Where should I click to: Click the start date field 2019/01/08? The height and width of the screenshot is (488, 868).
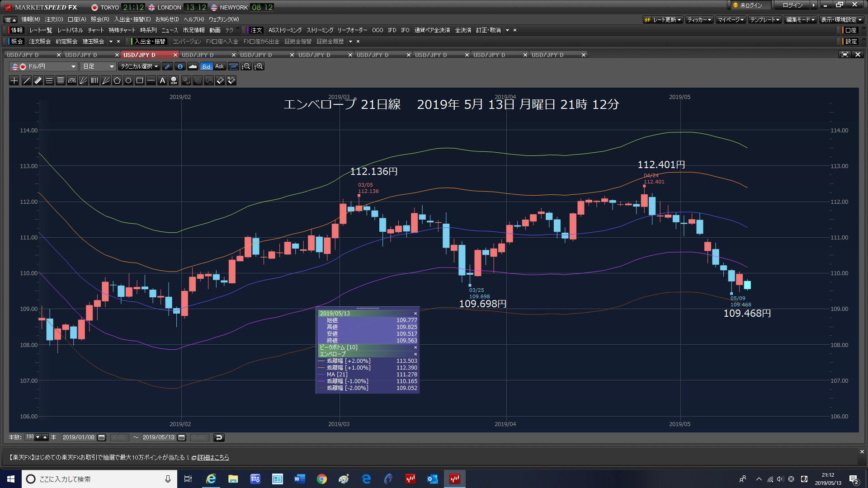click(78, 437)
